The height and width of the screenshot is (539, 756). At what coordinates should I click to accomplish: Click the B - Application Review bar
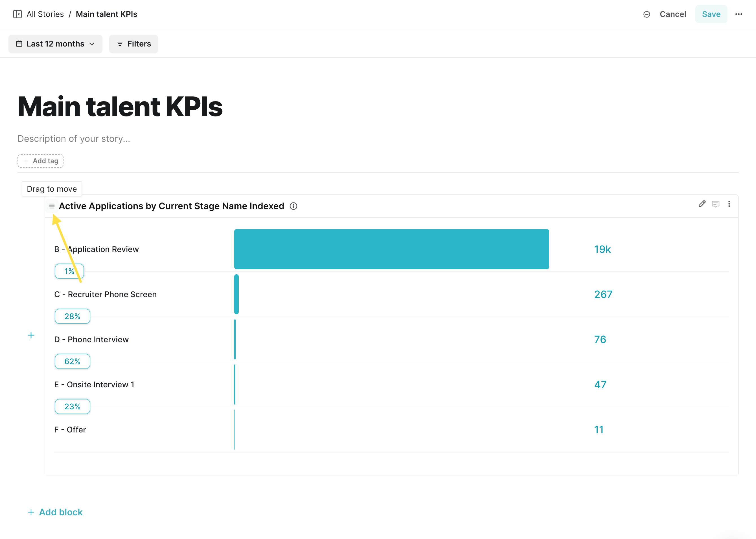click(391, 249)
